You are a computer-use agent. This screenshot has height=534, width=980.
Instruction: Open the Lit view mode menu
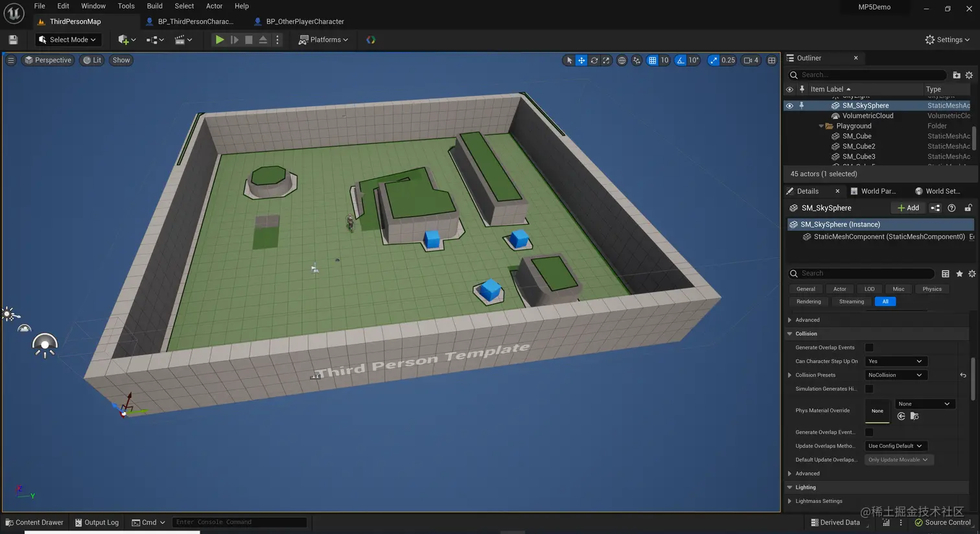tap(92, 60)
